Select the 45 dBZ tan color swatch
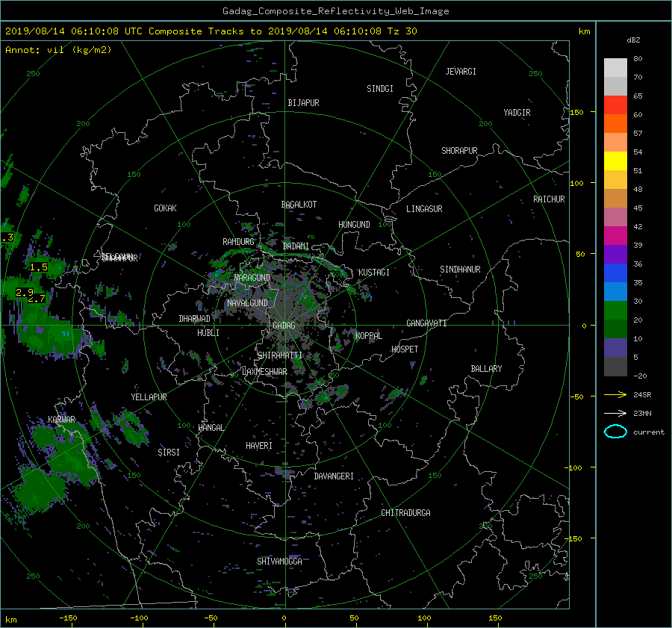Screen dimensions: 672x628 pos(615,198)
